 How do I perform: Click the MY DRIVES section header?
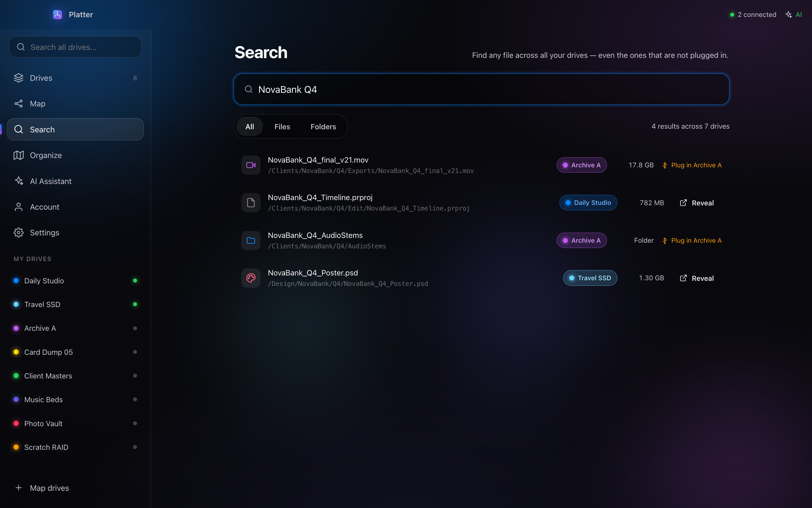[32, 259]
